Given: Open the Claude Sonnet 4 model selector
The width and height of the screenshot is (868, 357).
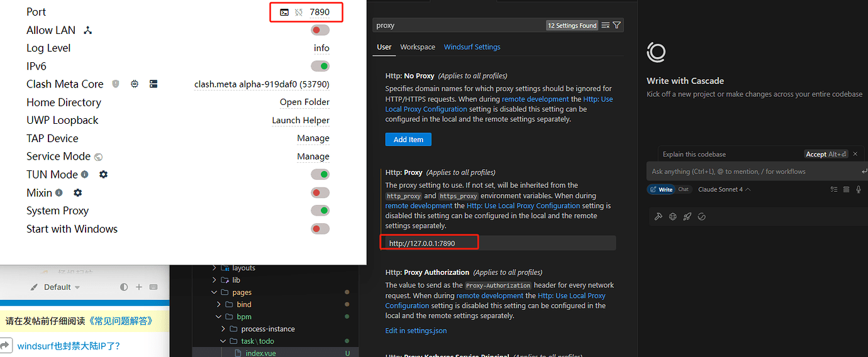Looking at the screenshot, I should point(724,189).
